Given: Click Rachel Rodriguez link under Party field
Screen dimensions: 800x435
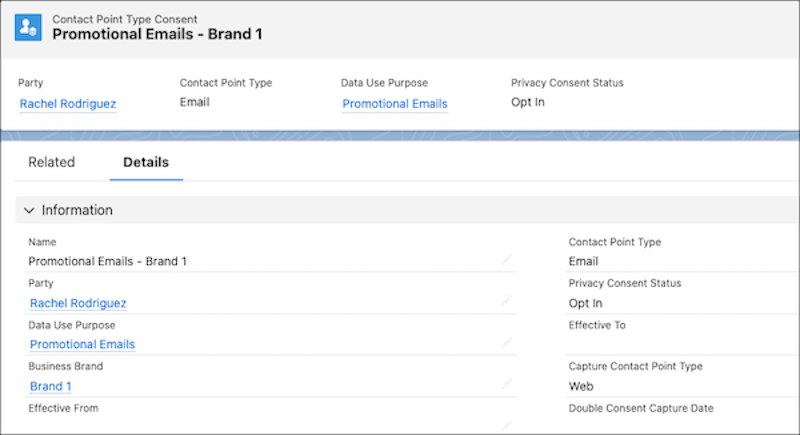Looking at the screenshot, I should pos(78,303).
